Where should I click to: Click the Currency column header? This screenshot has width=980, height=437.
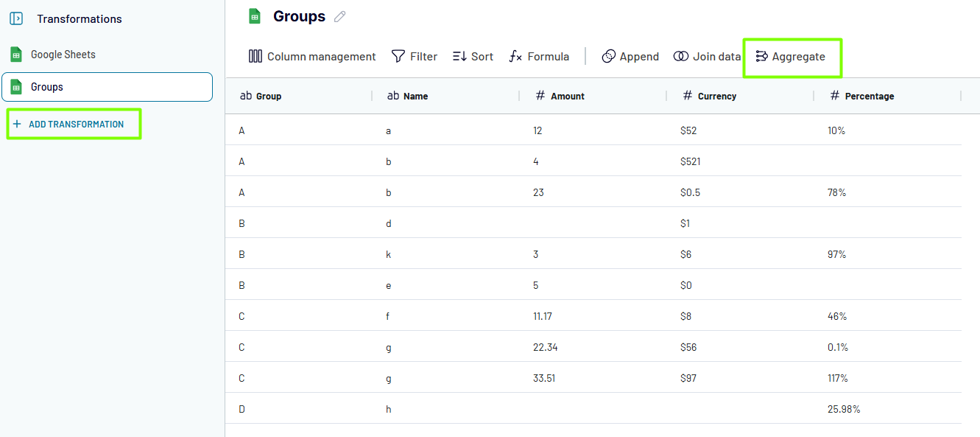[716, 97]
